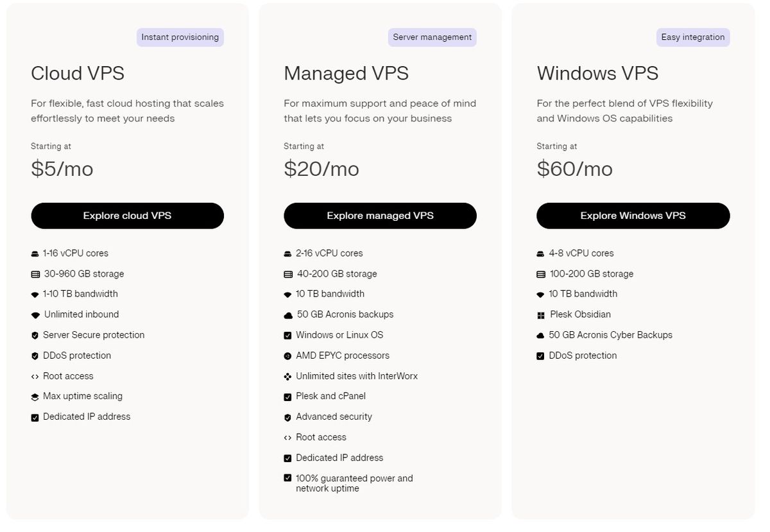770x532 pixels.
Task: Click the Explore Windows VPS button
Action: point(633,216)
